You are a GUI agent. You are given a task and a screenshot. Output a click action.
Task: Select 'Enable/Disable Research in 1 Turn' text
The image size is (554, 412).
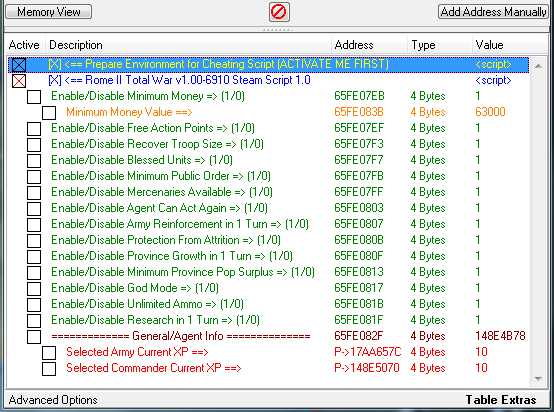[x=155, y=320]
